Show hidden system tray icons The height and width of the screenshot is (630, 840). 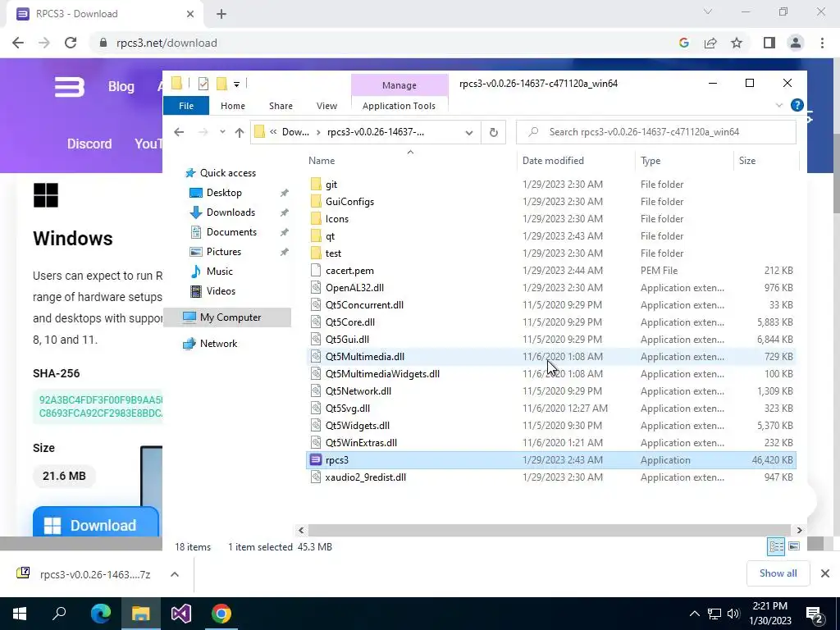coord(694,614)
